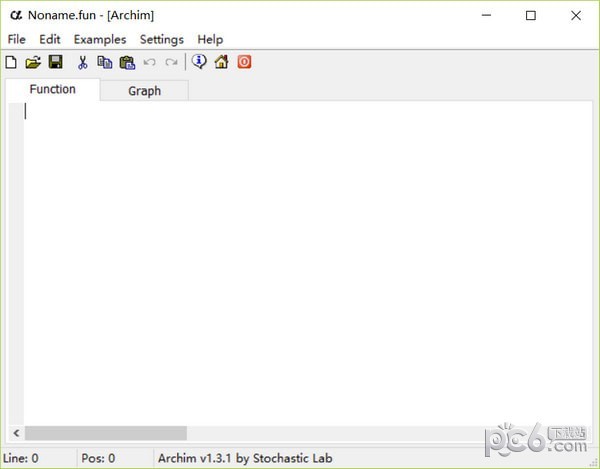The image size is (600, 469).
Task: Create a new file with the blank page icon
Action: click(x=11, y=62)
